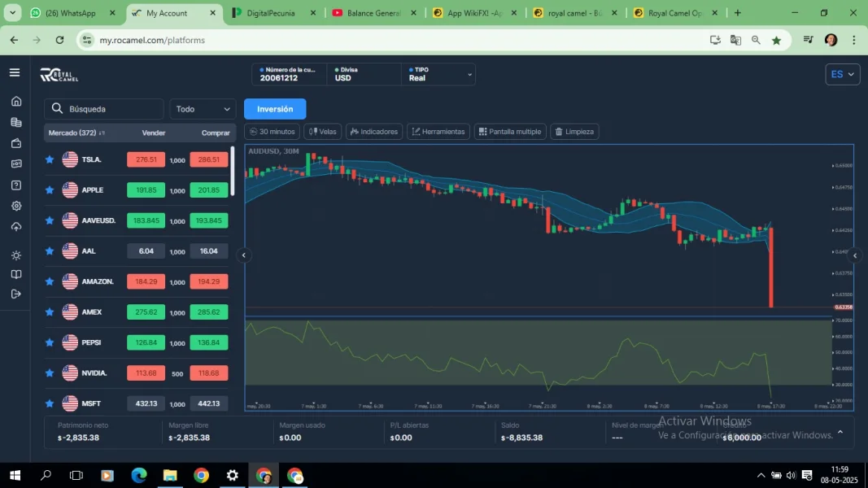Click the home icon in sidebar
Image resolution: width=868 pixels, height=488 pixels.
(16, 102)
